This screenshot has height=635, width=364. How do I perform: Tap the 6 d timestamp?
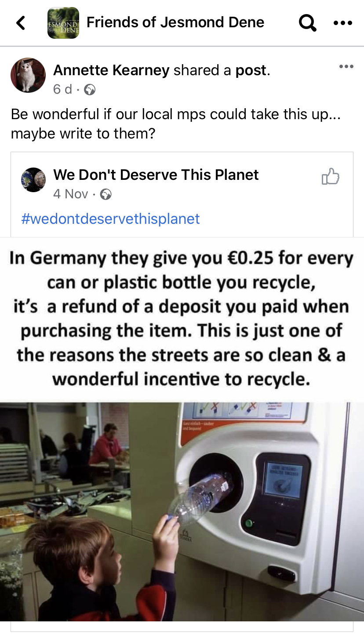[62, 89]
